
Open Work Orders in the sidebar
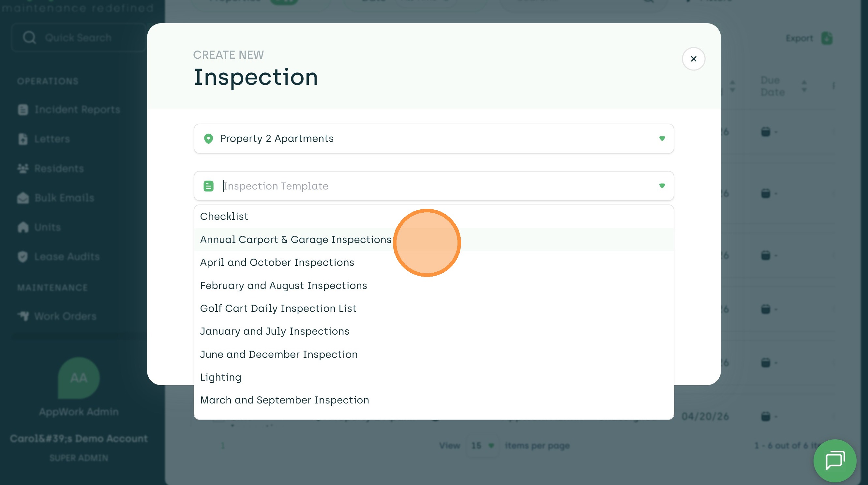click(x=65, y=316)
